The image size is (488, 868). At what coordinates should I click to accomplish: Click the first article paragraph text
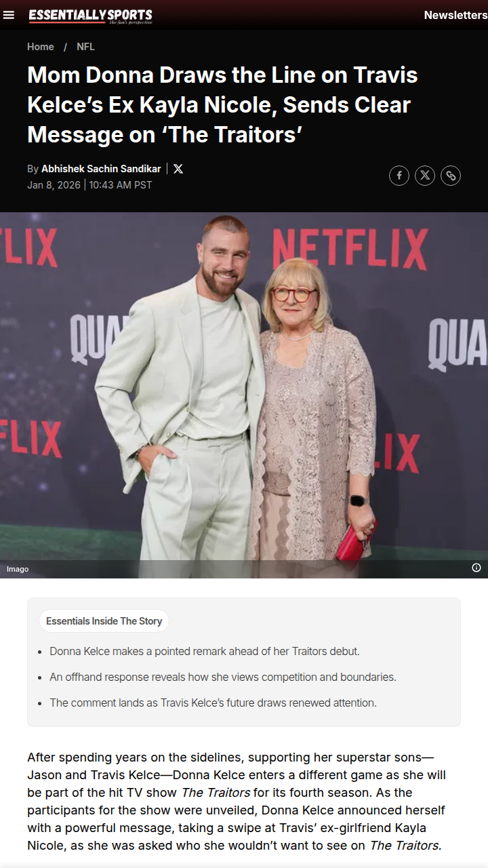237,801
